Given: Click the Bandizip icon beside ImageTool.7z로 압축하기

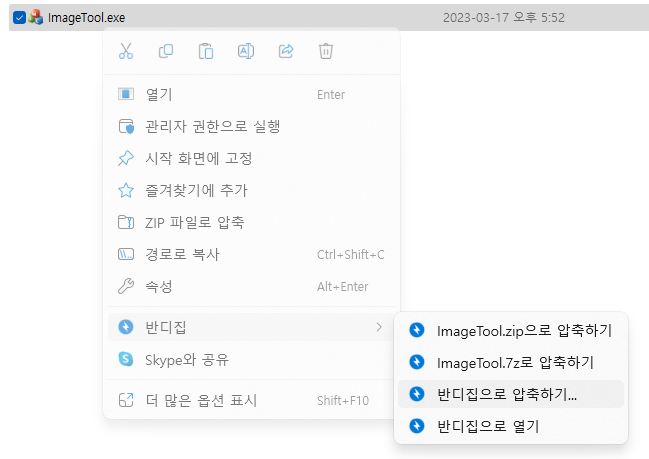Looking at the screenshot, I should [417, 362].
